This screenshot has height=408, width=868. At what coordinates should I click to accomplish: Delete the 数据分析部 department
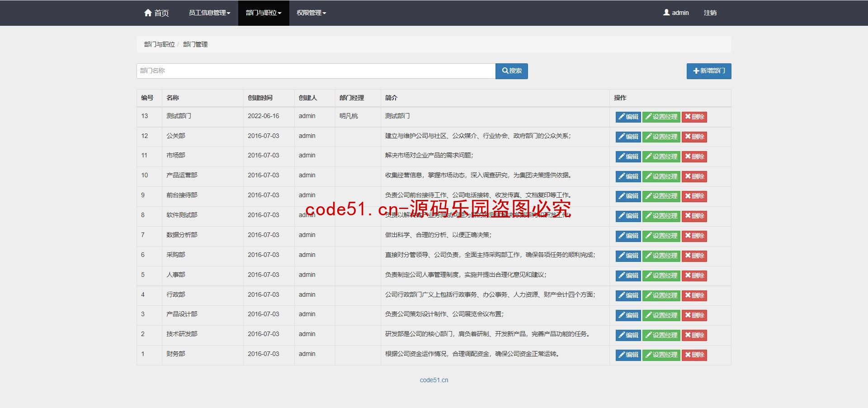click(x=694, y=236)
